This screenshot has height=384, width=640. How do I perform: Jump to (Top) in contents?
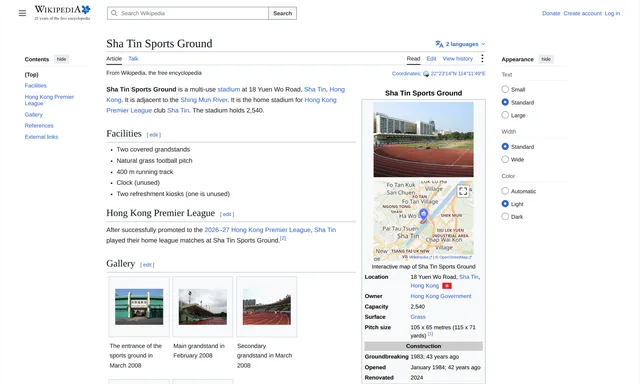(31, 75)
